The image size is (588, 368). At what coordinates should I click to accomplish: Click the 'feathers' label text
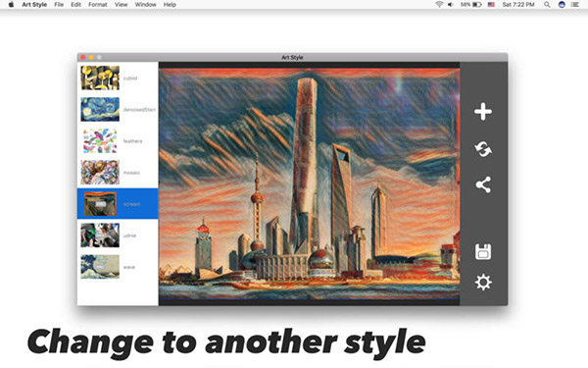(132, 141)
